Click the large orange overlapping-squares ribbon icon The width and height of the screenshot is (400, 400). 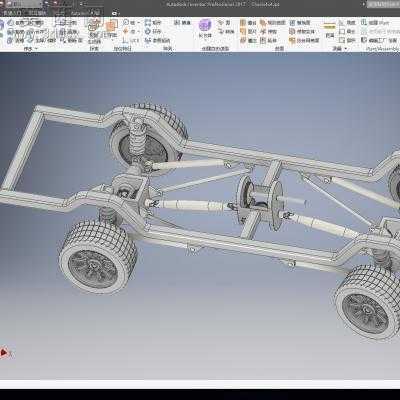(111, 26)
